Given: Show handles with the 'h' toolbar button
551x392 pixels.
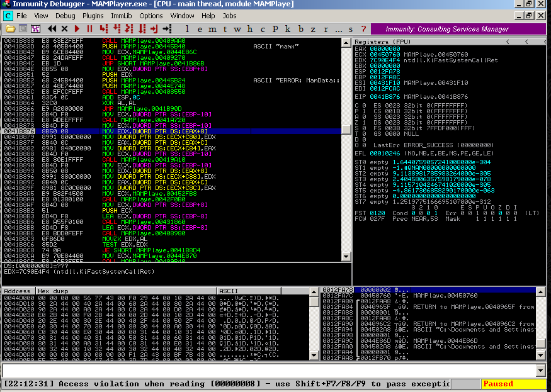Looking at the screenshot, I should (250, 29).
